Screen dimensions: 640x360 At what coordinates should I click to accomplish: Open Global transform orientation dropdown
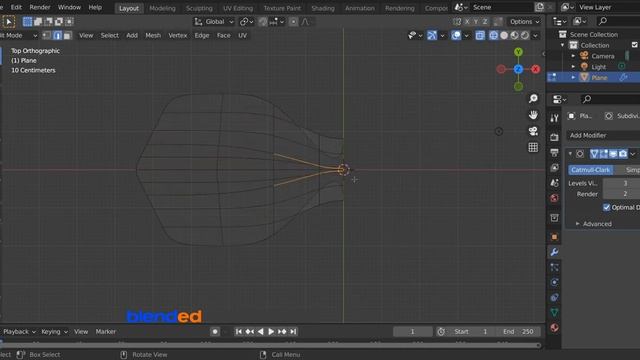coord(214,22)
